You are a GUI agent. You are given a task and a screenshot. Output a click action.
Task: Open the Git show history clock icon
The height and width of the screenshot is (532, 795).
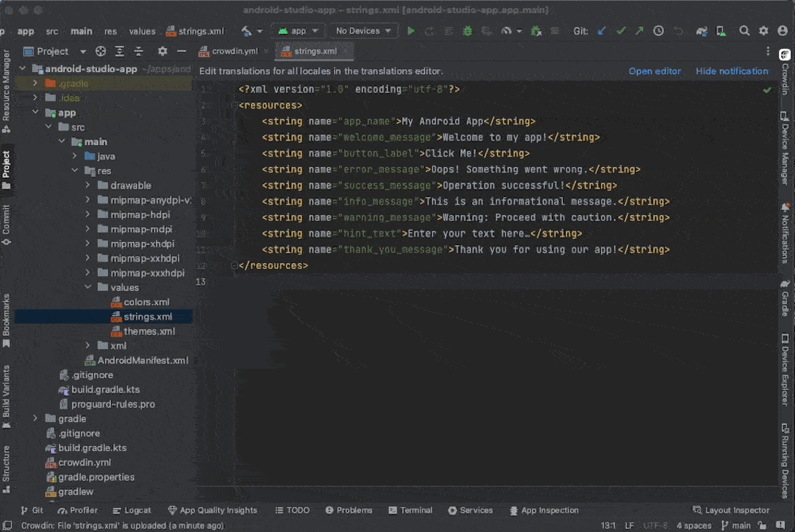pos(659,31)
